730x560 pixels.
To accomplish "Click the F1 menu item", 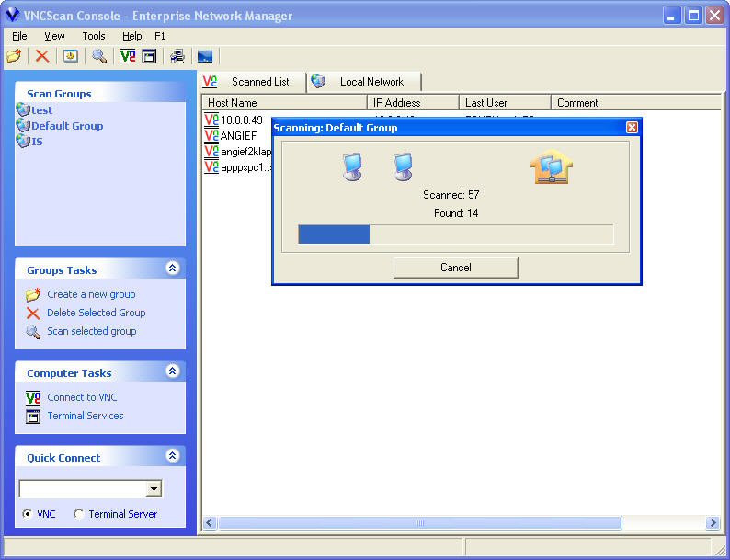I will click(160, 36).
